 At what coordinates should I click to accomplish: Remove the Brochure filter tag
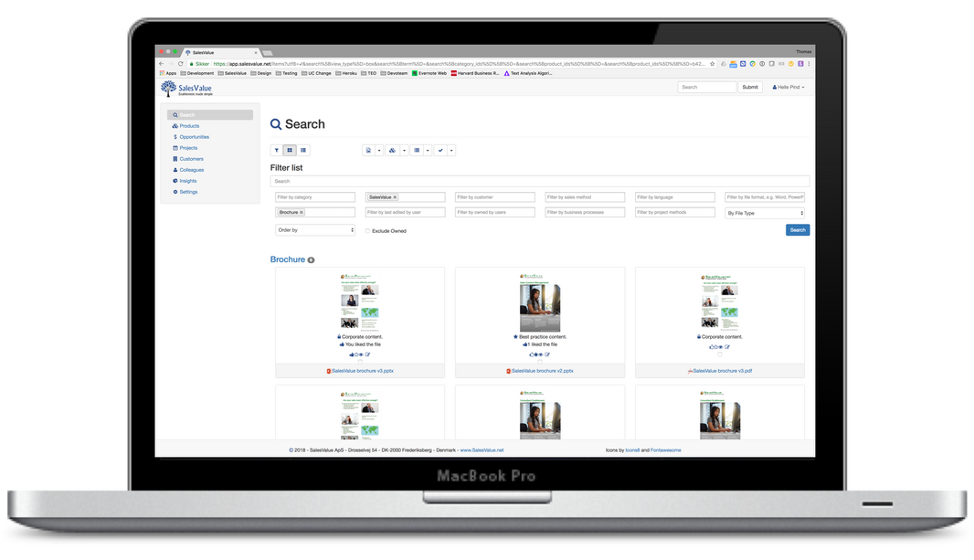(x=302, y=212)
